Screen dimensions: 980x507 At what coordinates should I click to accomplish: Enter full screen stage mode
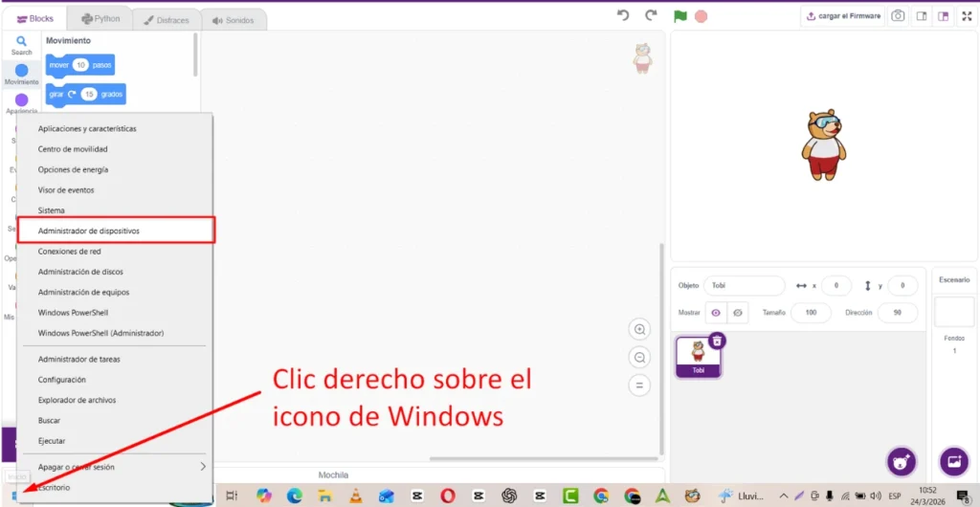point(966,16)
